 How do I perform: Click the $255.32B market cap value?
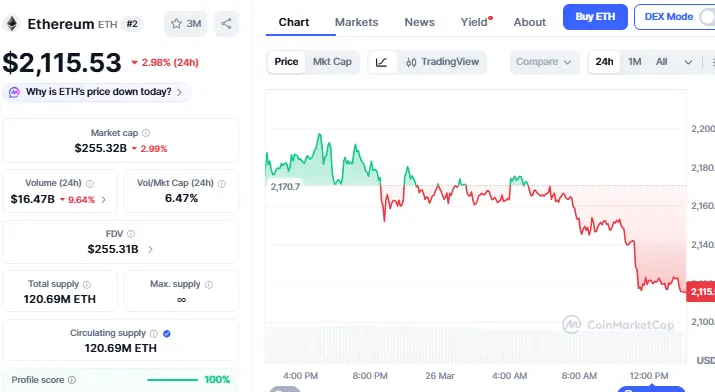click(101, 149)
